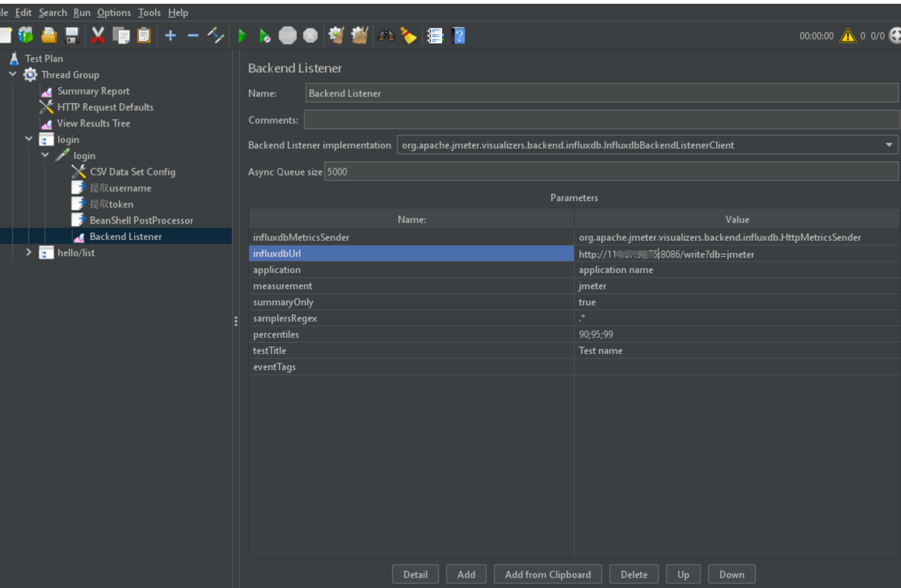
Task: Open Search with binoculars icon
Action: coord(386,36)
